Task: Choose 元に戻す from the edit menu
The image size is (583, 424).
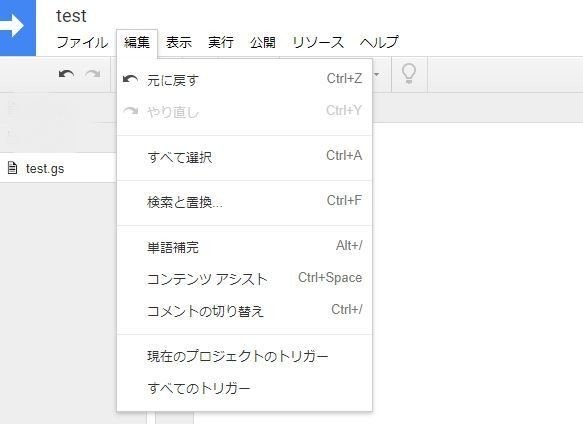Action: pos(244,80)
